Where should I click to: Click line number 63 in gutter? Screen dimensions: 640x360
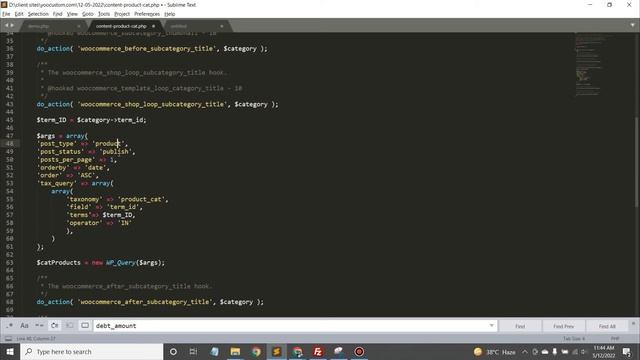[9, 262]
